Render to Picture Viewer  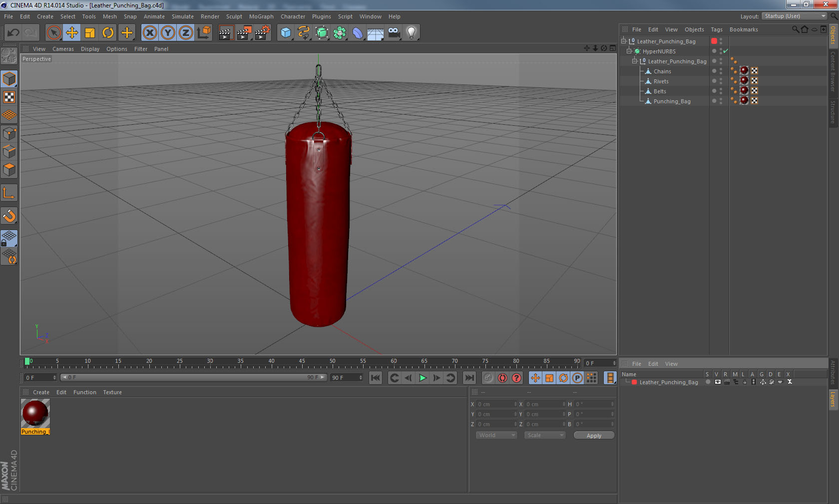[x=244, y=33]
